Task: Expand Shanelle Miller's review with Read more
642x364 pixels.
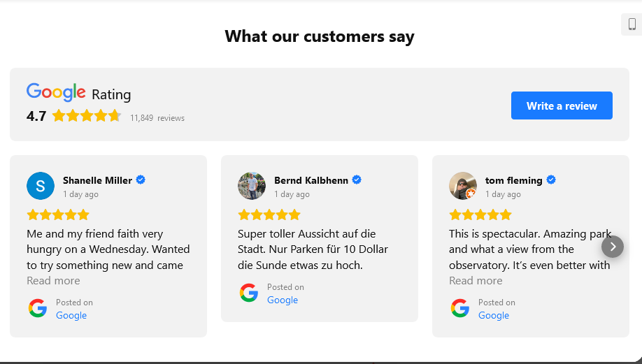Action: 53,281
